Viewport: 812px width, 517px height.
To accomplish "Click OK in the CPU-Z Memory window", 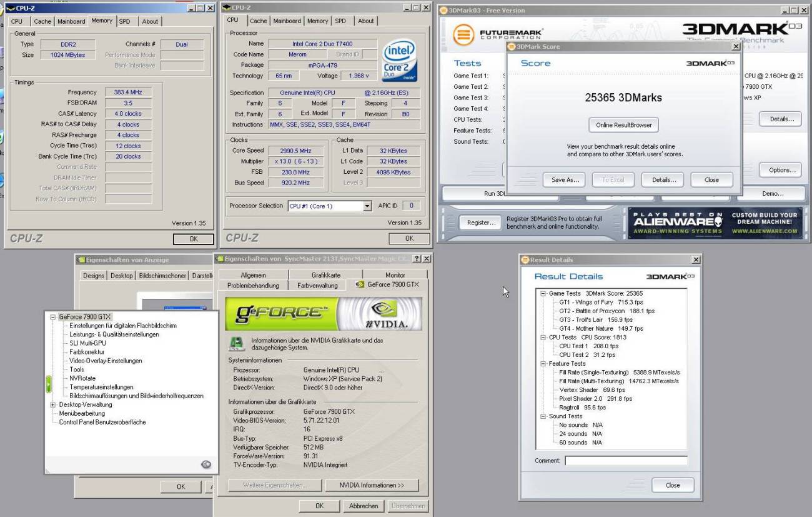I will [194, 239].
